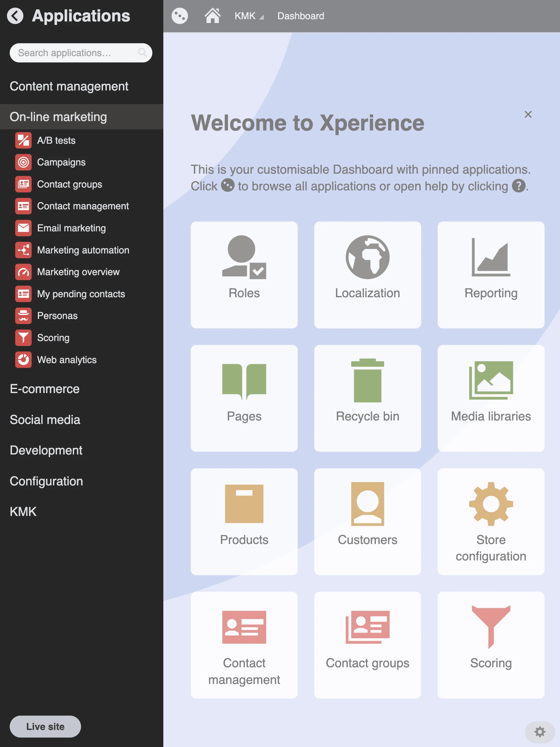Open the A/B tests application

[x=56, y=141]
